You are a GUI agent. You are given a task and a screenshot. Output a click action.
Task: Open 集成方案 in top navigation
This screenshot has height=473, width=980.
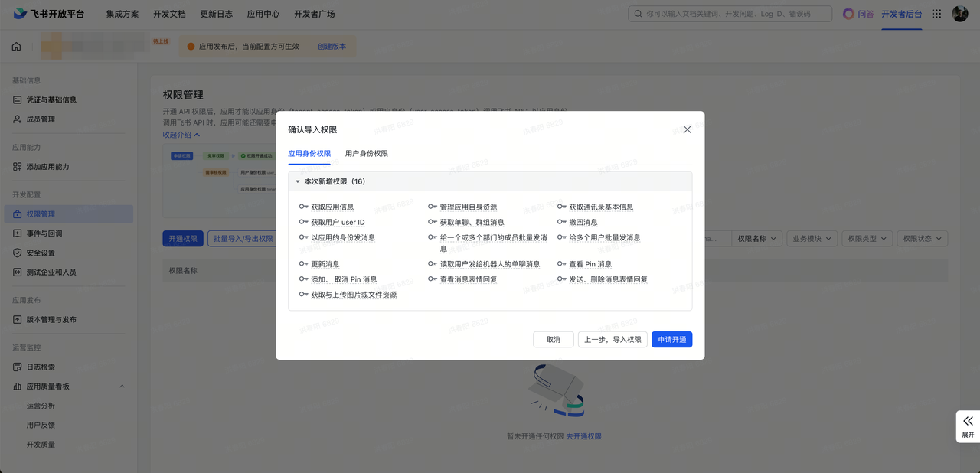123,14
